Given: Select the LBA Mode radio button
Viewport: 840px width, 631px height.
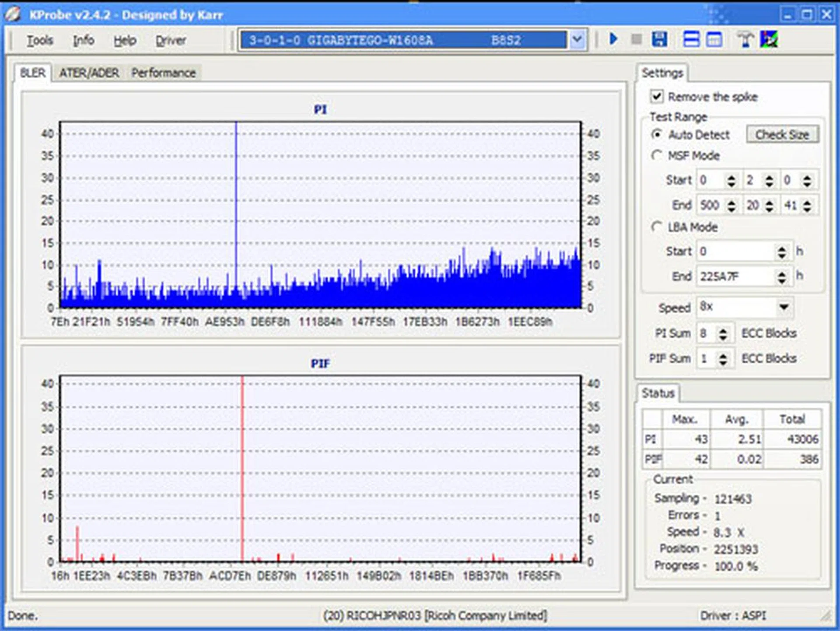Looking at the screenshot, I should 656,227.
